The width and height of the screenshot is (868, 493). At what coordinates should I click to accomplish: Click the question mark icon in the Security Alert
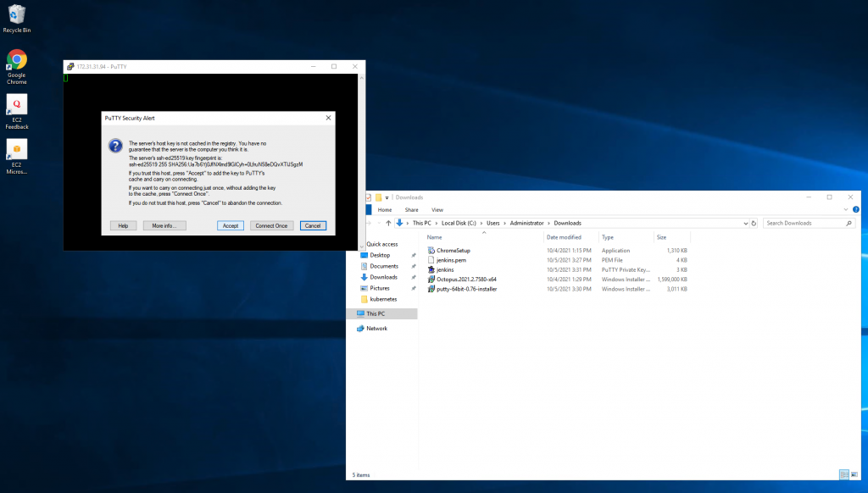click(115, 146)
